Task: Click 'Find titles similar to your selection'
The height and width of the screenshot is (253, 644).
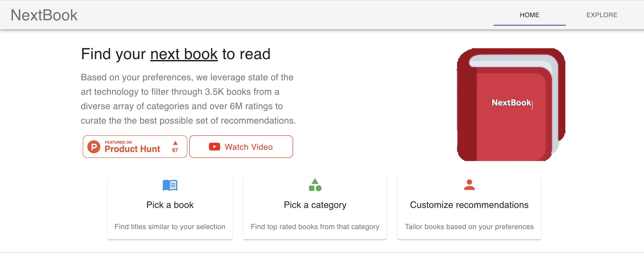Action: 170,227
